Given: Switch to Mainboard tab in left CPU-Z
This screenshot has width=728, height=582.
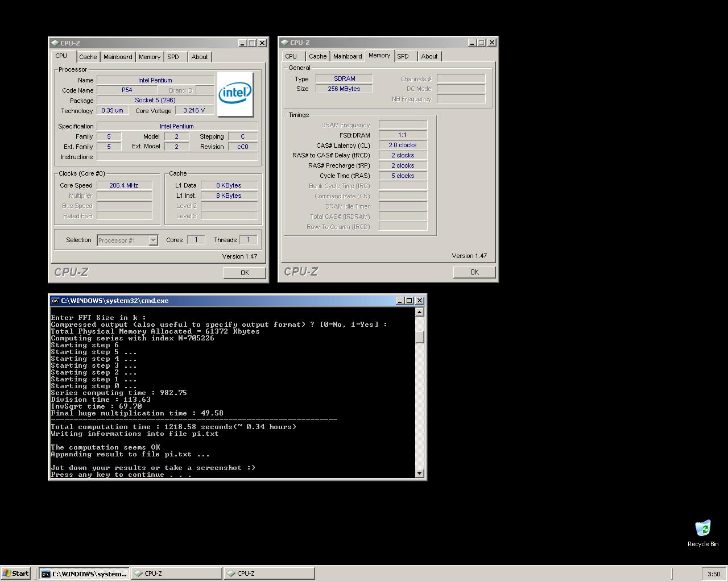Looking at the screenshot, I should [118, 57].
